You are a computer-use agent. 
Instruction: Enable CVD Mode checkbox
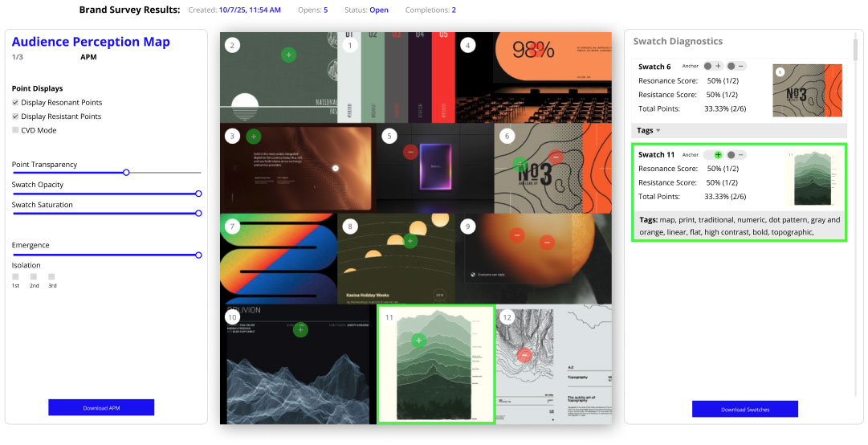coord(15,130)
